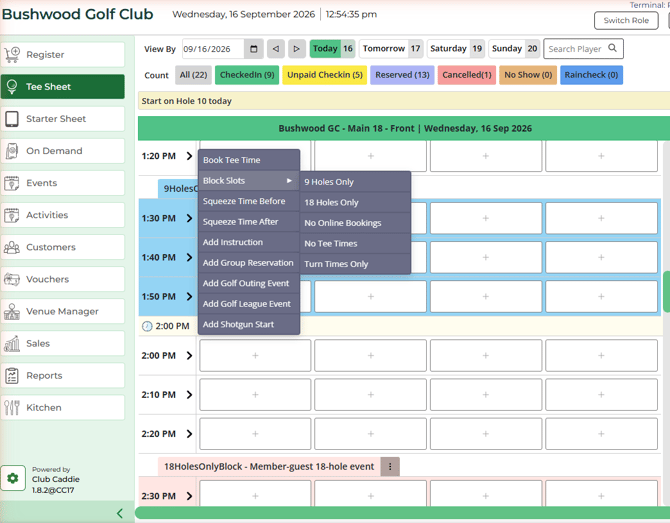Select No Online Bookings option
670x523 pixels.
pos(355,223)
